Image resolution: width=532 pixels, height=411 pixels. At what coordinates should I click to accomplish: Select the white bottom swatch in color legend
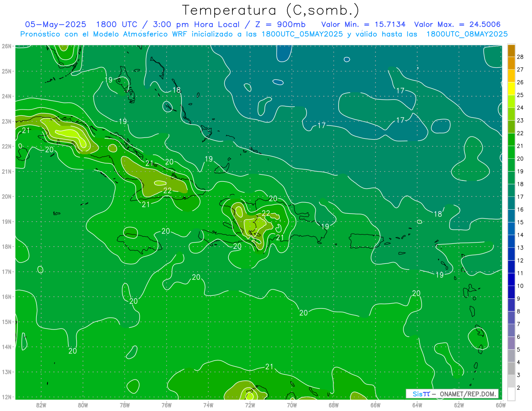(x=511, y=393)
